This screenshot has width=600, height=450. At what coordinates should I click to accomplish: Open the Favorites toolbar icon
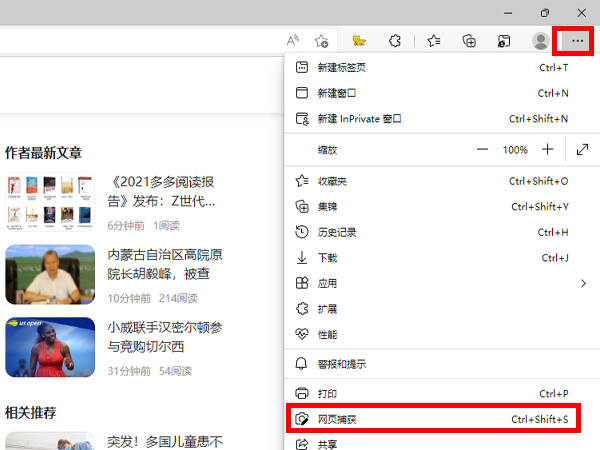434,41
